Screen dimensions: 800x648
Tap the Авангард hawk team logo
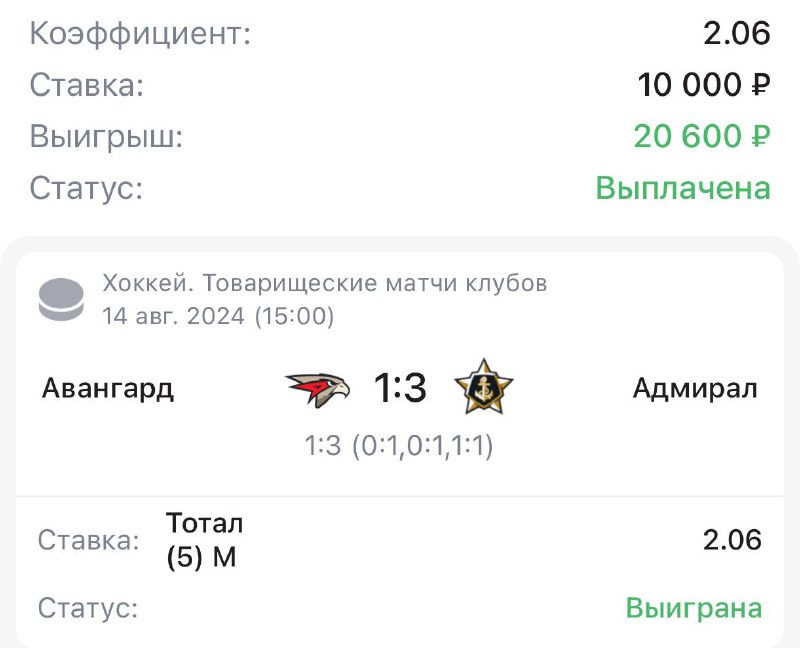317,388
